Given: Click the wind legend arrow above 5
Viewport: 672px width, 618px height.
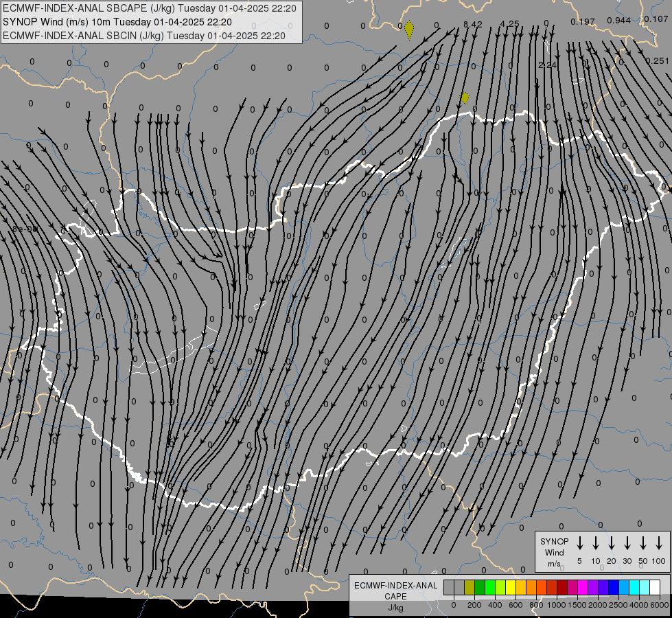Looking at the screenshot, I should point(580,543).
